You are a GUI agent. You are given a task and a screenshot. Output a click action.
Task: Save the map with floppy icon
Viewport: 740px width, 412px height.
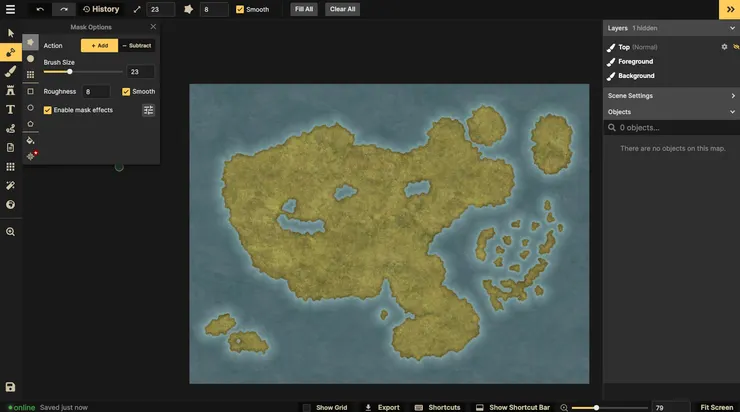(10, 387)
